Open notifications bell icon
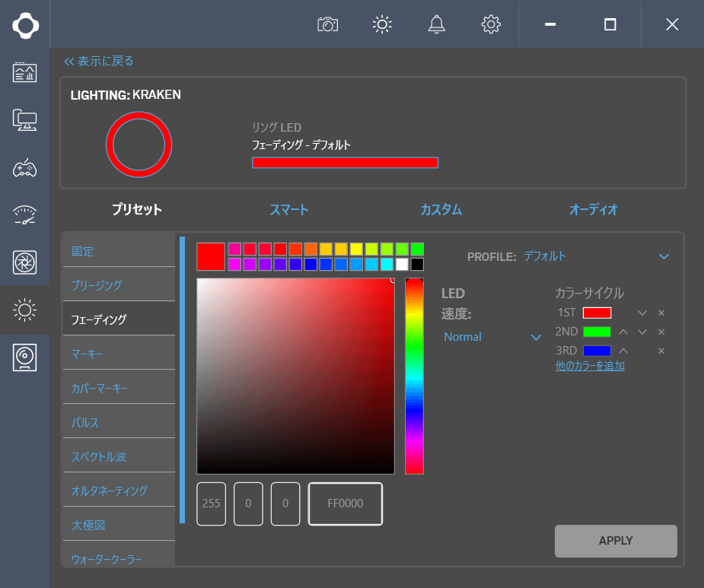Image resolution: width=704 pixels, height=588 pixels. pyautogui.click(x=436, y=24)
